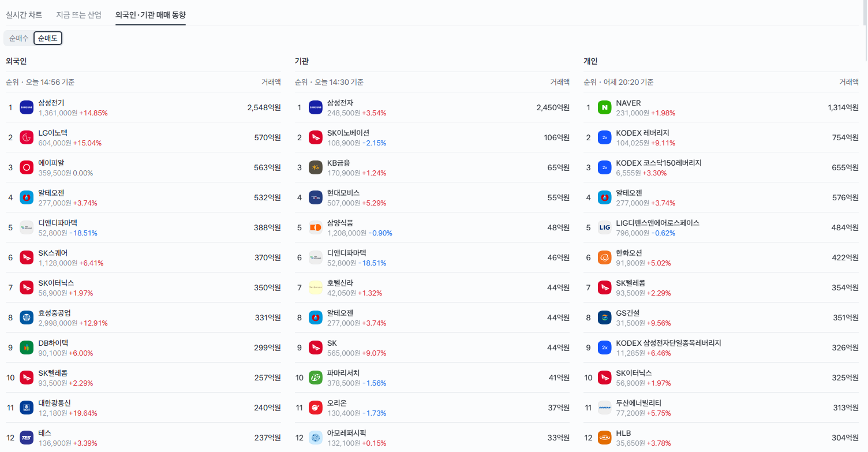Select the 현대모비스 logo icon
This screenshot has width=868, height=452.
tap(316, 197)
